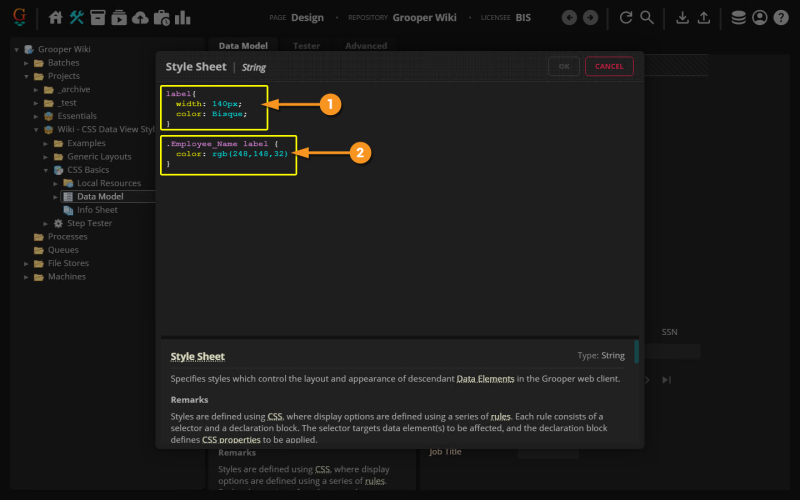Click the Data Elements link in description
Viewport: 800px width, 500px height.
[485, 379]
